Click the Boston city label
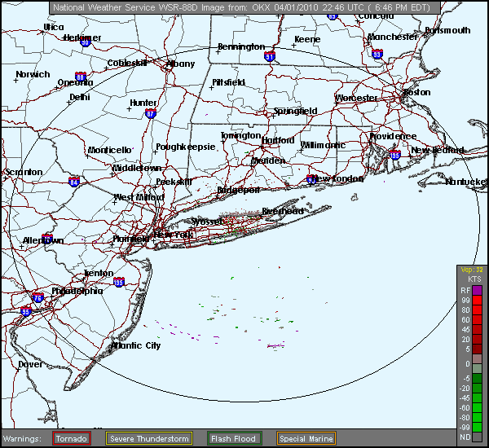The image size is (489, 448). [417, 92]
